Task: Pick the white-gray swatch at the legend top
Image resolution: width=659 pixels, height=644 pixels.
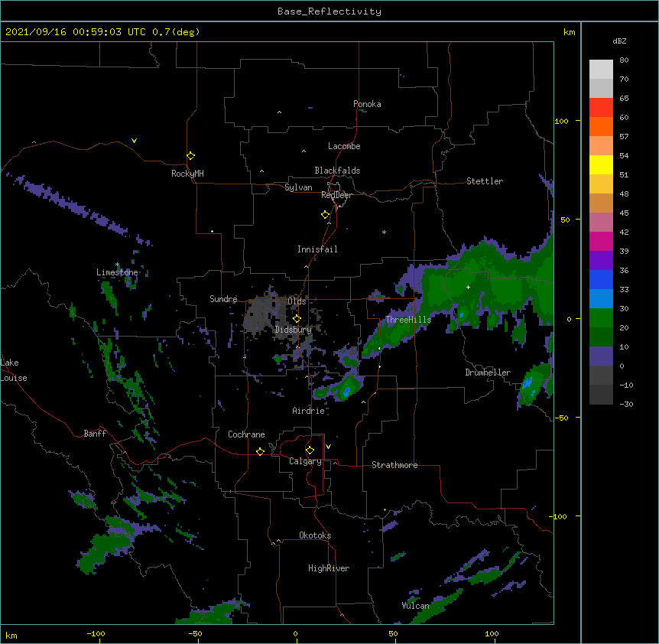Action: pyautogui.click(x=601, y=70)
